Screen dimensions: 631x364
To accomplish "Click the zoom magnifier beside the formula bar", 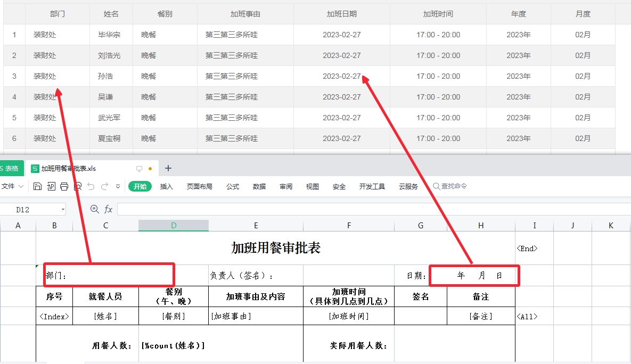I will pos(95,210).
